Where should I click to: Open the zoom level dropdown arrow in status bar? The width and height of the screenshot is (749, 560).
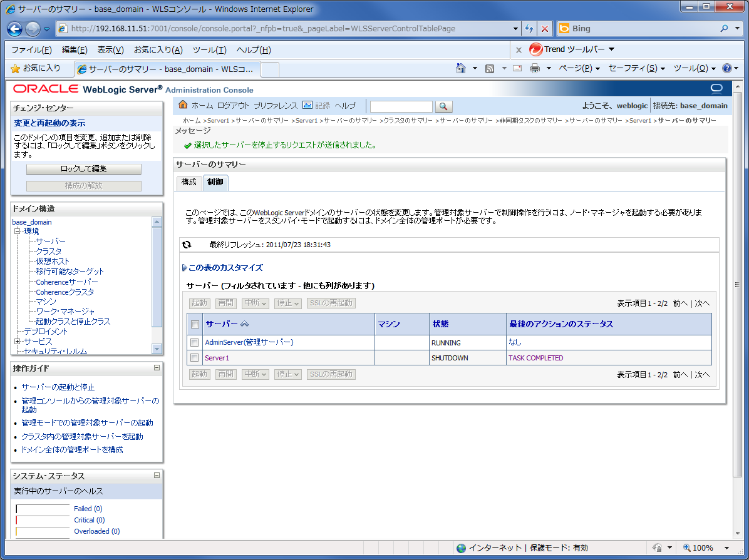pos(726,548)
